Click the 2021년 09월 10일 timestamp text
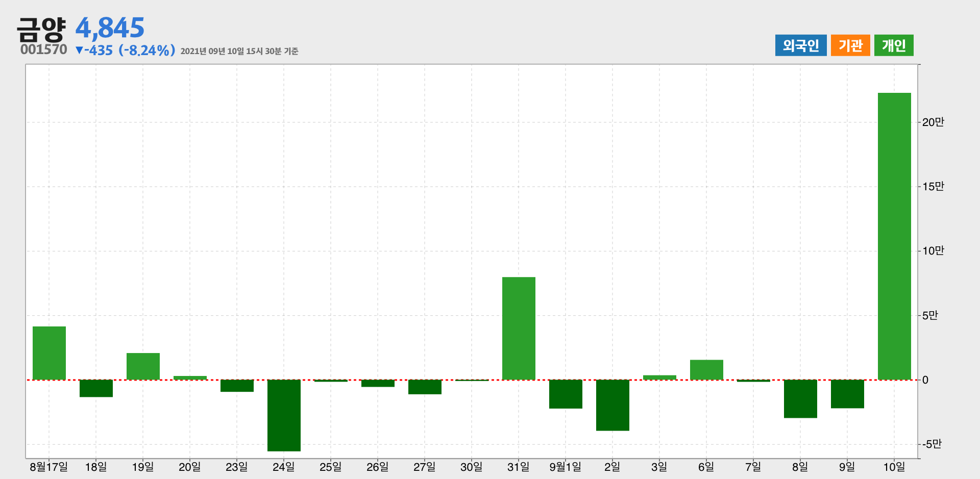Screen dimensions: 980x479 pyautogui.click(x=239, y=51)
